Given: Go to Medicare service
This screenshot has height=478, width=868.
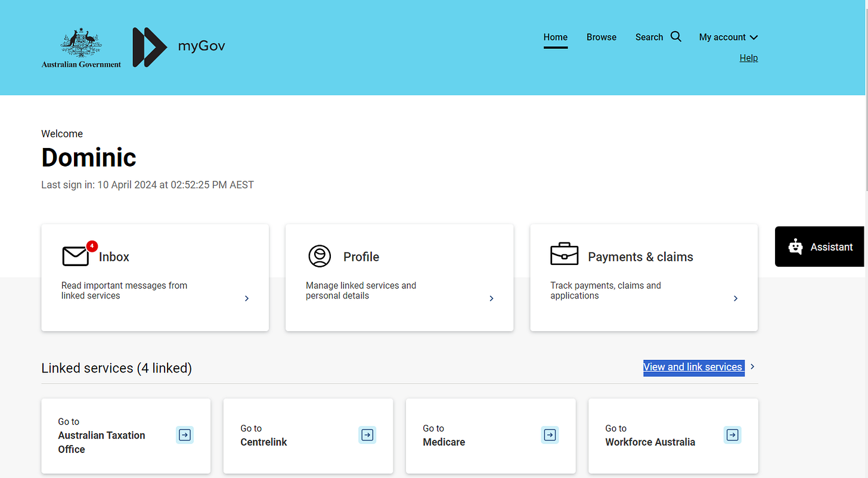Looking at the screenshot, I should pos(491,436).
